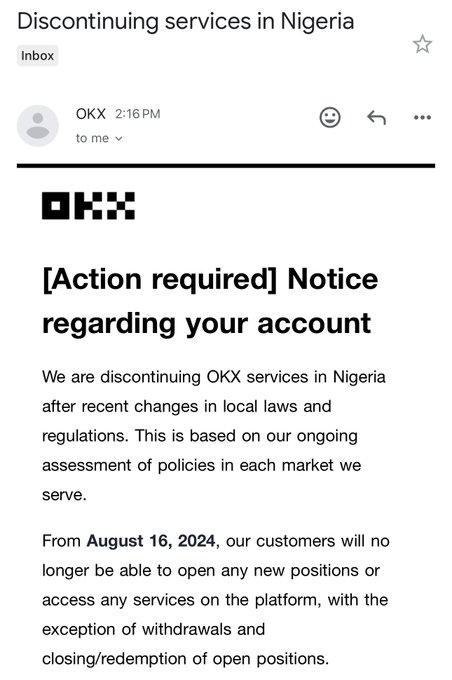
Task: Expand recipient details with the chevron
Action: click(119, 138)
